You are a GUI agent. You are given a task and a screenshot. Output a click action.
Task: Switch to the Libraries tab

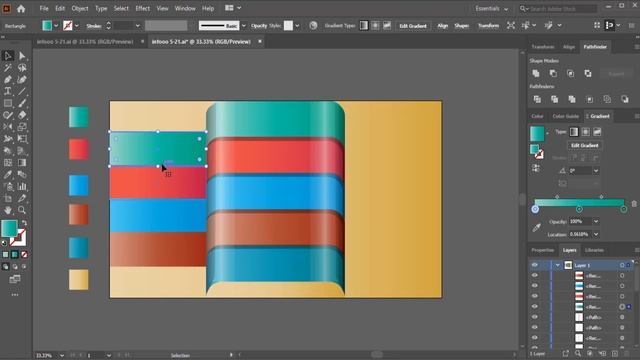[594, 250]
